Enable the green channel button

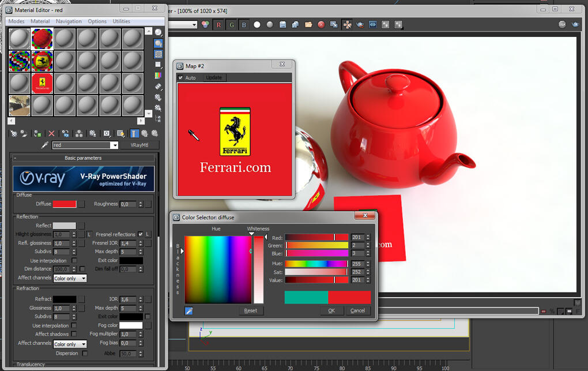(x=231, y=25)
